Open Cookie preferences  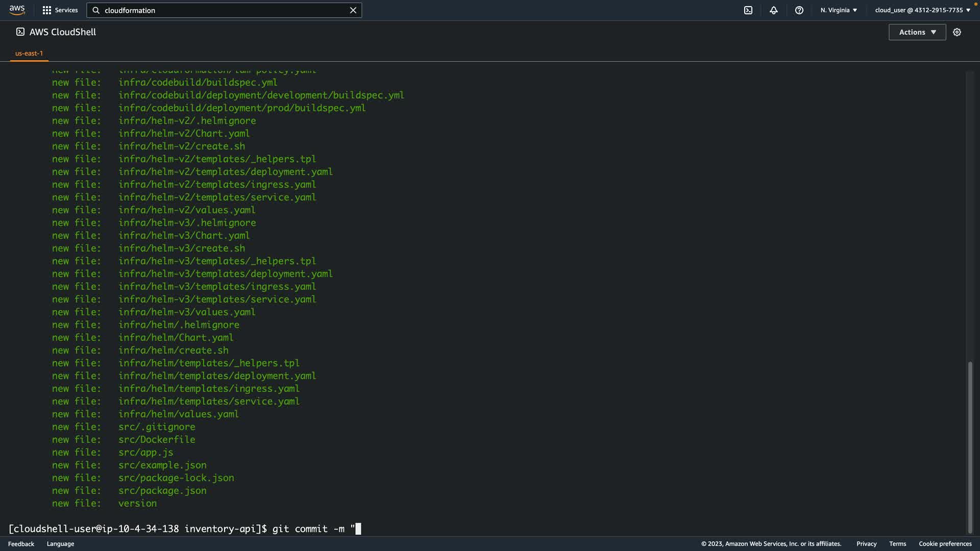pos(945,544)
